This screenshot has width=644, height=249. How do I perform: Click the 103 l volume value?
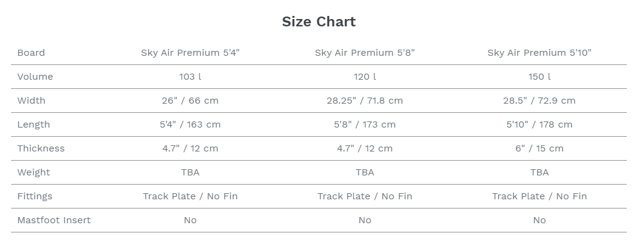tap(190, 77)
